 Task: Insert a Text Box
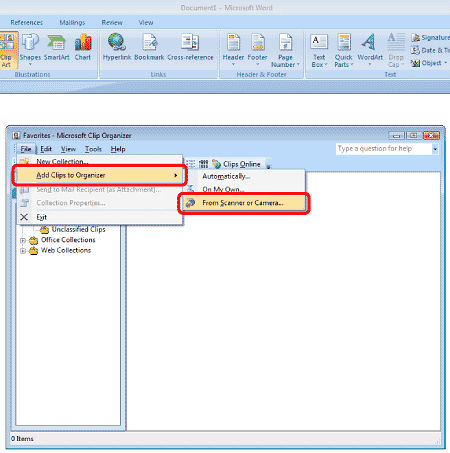(319, 51)
